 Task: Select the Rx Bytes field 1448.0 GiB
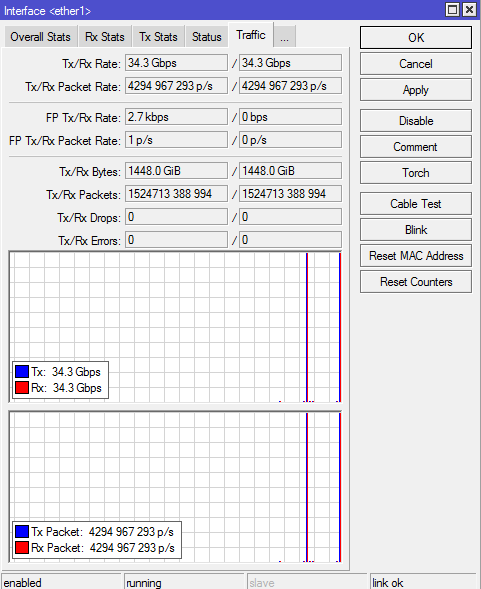click(x=290, y=171)
